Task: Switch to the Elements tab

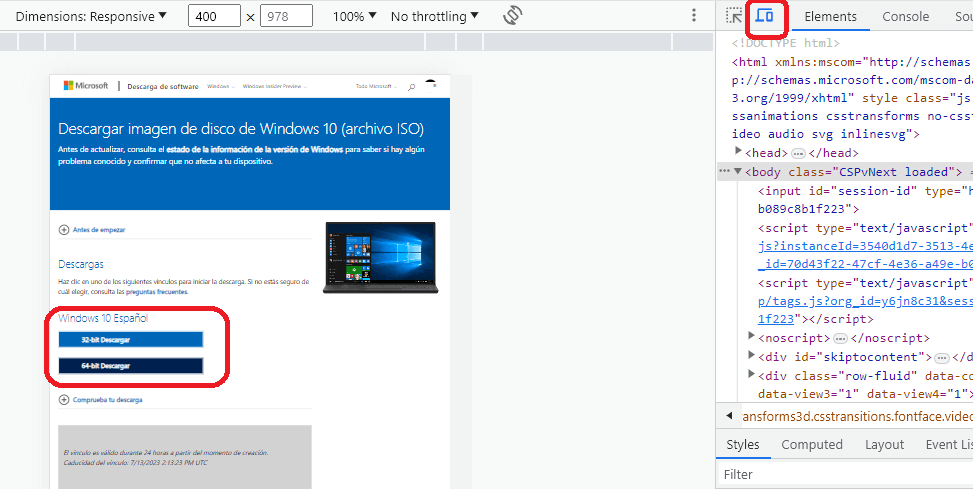Action: click(x=830, y=17)
